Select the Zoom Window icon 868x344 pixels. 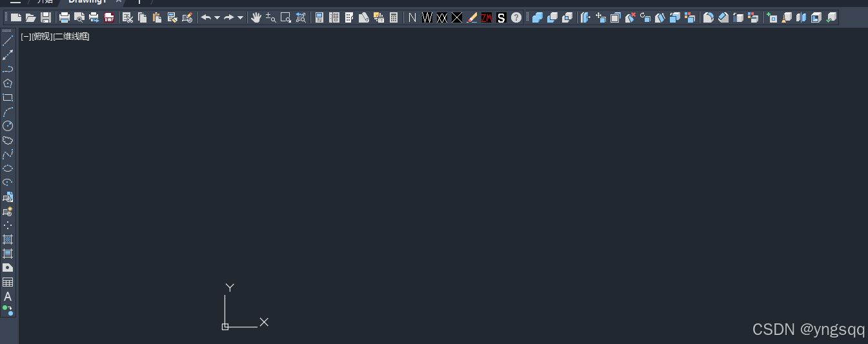(x=286, y=17)
